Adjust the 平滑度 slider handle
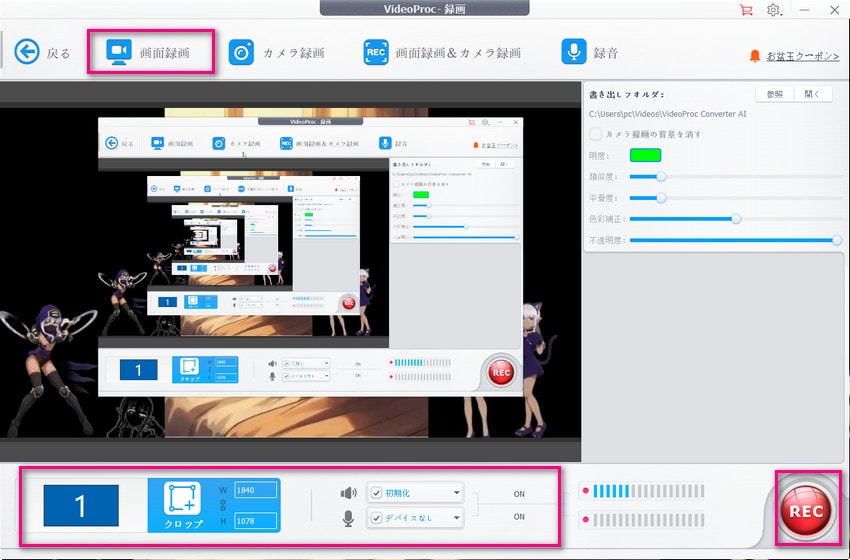850x560 pixels. 661,198
